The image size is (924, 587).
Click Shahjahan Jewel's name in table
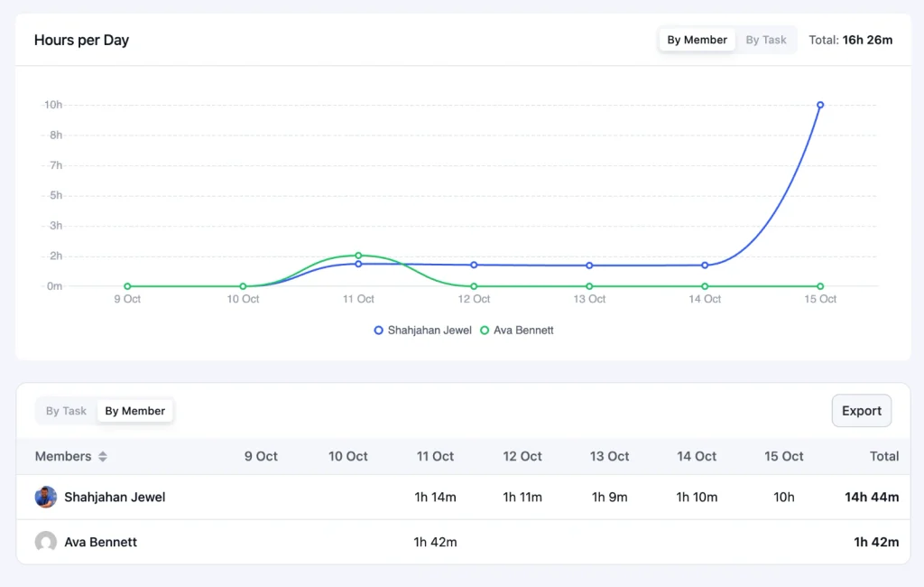115,498
